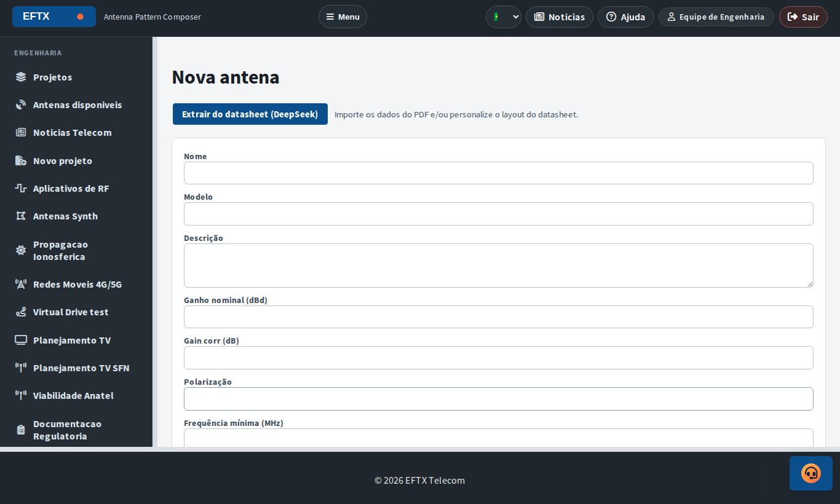This screenshot has width=840, height=504.
Task: Open the support headset chat widget
Action: 811,473
